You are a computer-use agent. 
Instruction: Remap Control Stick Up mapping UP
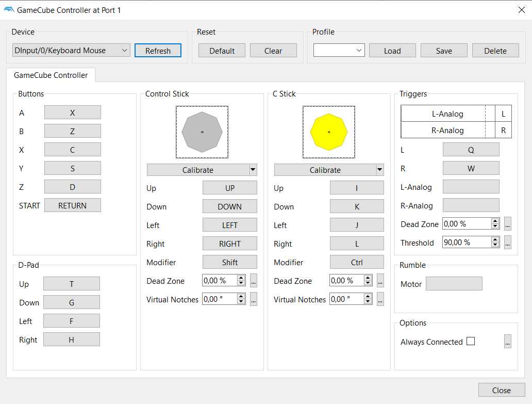230,188
